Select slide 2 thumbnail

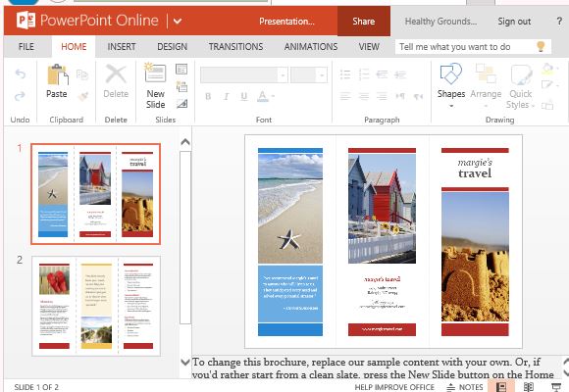point(96,306)
